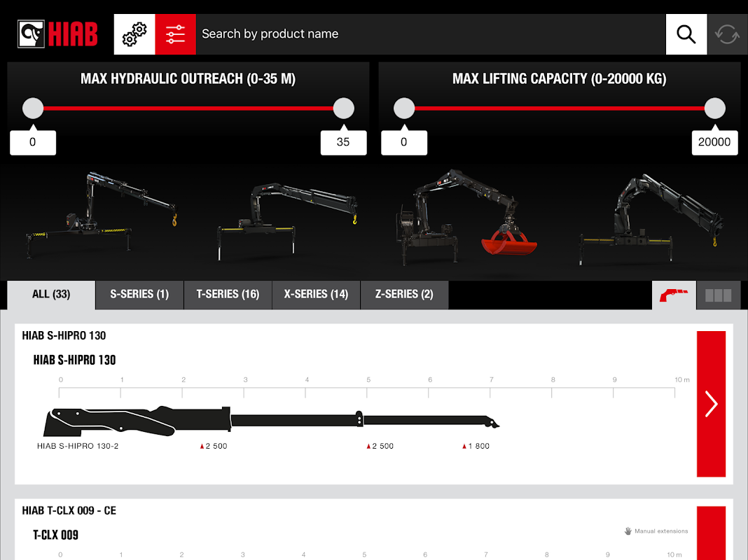Switch to grid tiles view

[x=718, y=295]
